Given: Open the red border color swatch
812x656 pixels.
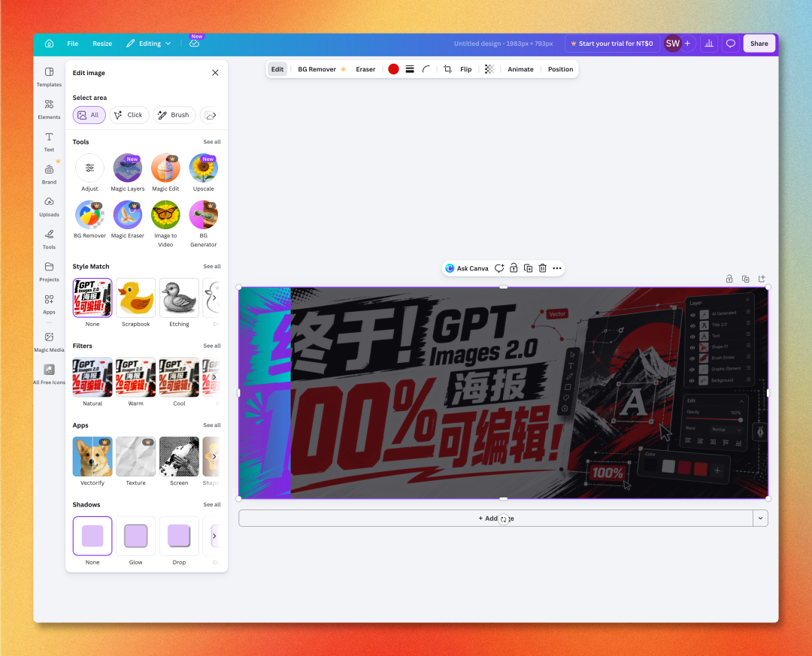Looking at the screenshot, I should pyautogui.click(x=393, y=69).
